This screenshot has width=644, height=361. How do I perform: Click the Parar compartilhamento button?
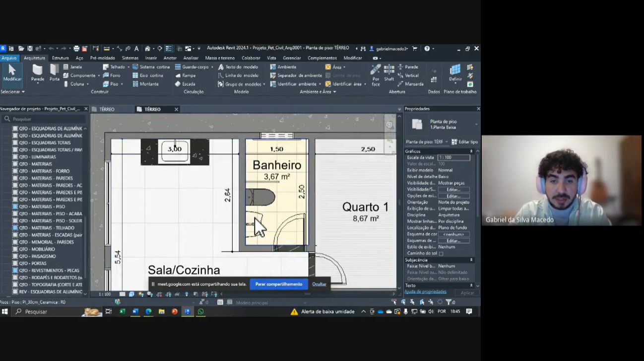click(x=278, y=284)
